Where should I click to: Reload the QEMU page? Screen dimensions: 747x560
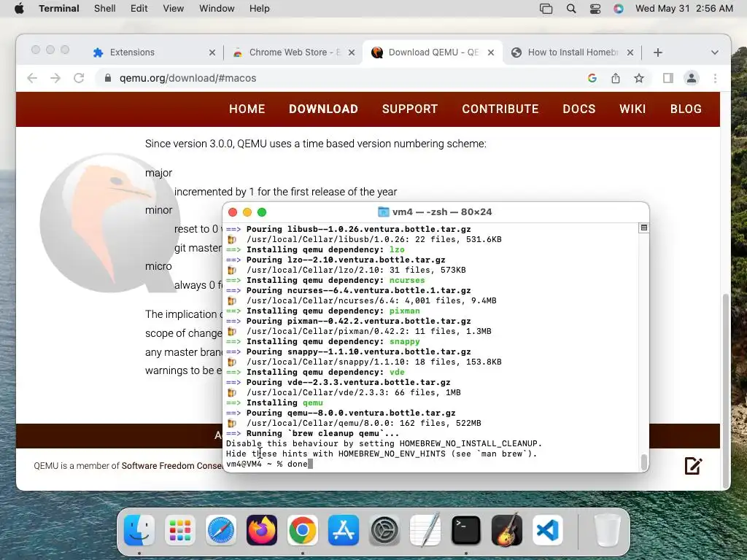[79, 78]
